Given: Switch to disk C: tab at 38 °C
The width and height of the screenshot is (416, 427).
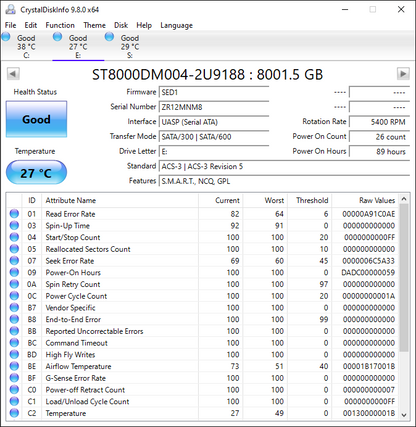Looking at the screenshot, I should 26,46.
